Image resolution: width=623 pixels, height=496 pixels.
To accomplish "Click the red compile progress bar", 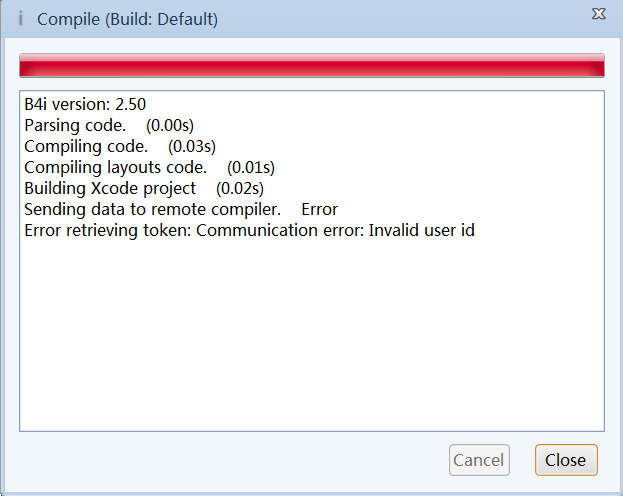I will pos(311,65).
